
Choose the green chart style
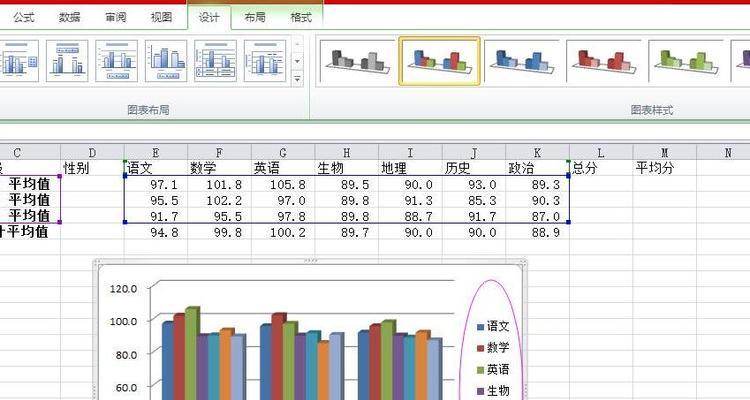pos(686,61)
